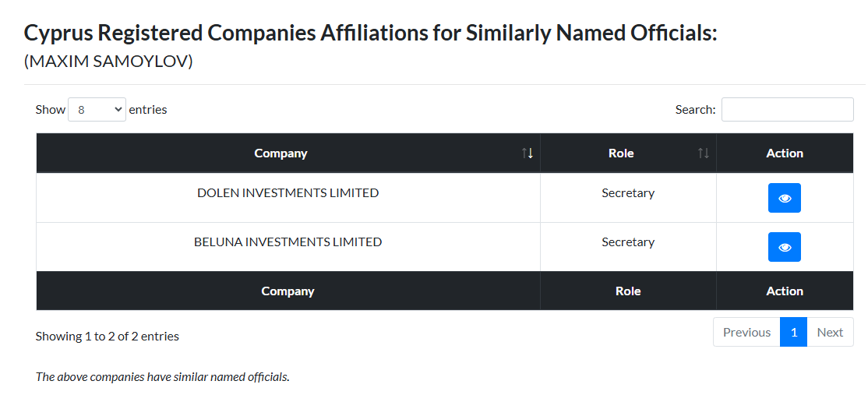868x395 pixels.
Task: View BELUNA INVESTMENTS LIMITED with its eye button
Action: coord(784,247)
